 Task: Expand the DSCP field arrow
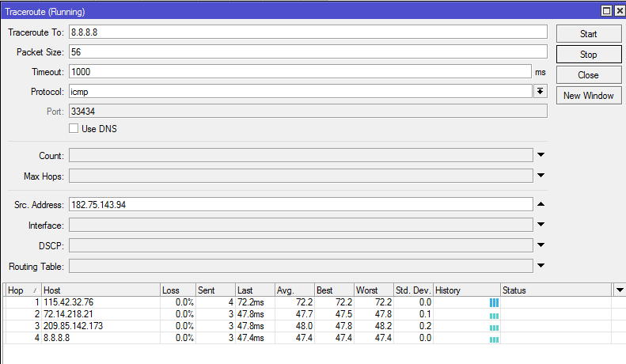(541, 245)
